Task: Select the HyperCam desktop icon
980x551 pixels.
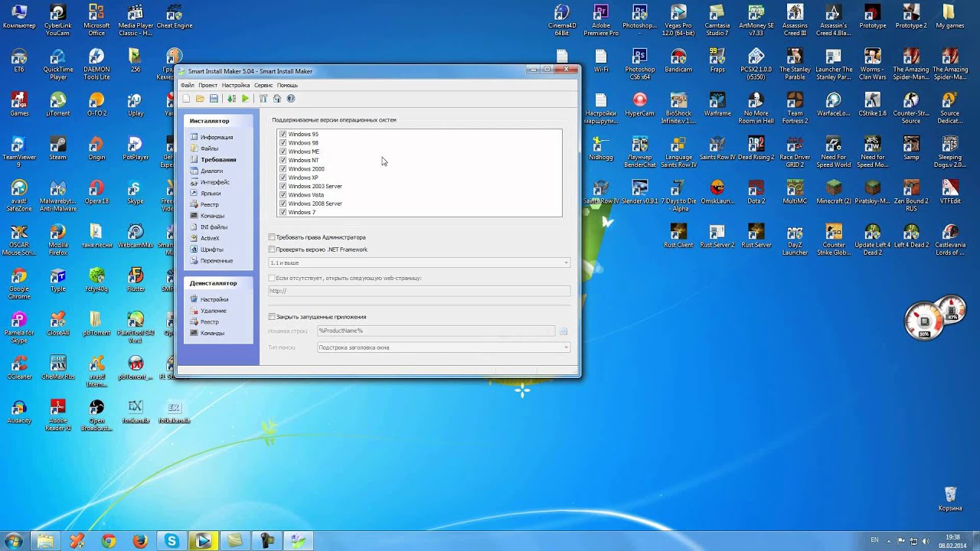Action: click(x=640, y=104)
